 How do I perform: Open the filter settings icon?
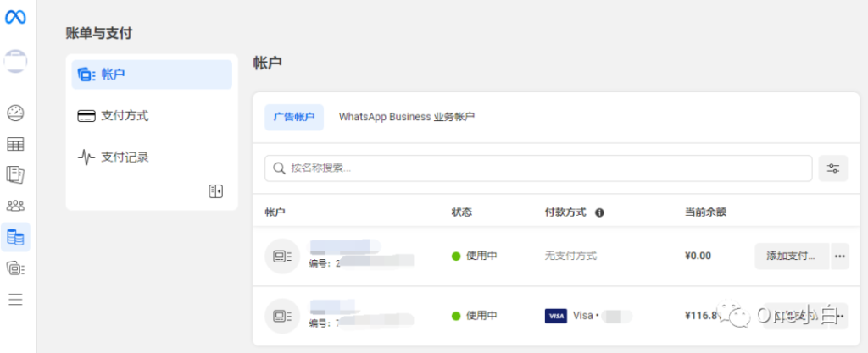click(x=833, y=168)
